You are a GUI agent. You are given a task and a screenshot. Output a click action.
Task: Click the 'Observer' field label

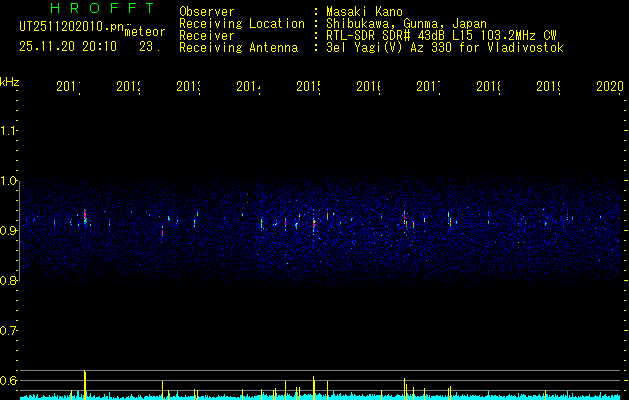[x=207, y=12]
